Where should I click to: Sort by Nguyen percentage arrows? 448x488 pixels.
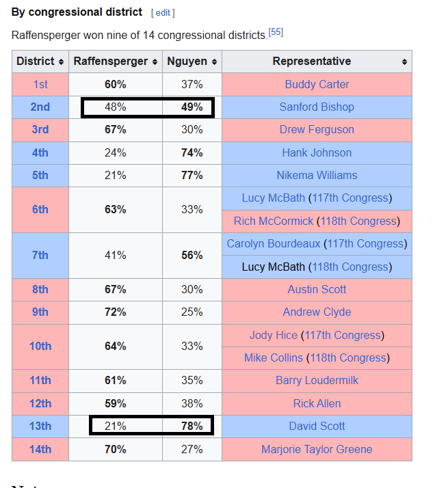point(214,62)
